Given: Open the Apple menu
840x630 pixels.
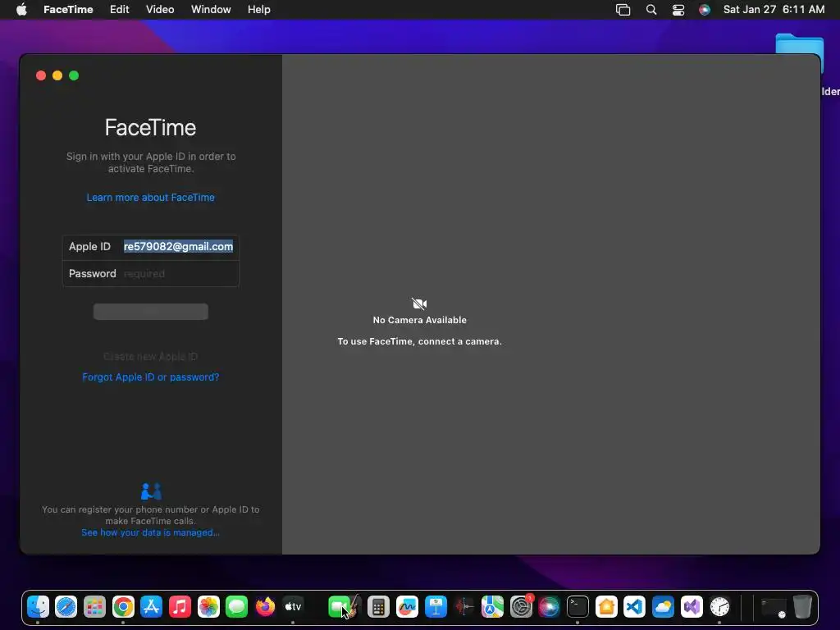Looking at the screenshot, I should 21,10.
